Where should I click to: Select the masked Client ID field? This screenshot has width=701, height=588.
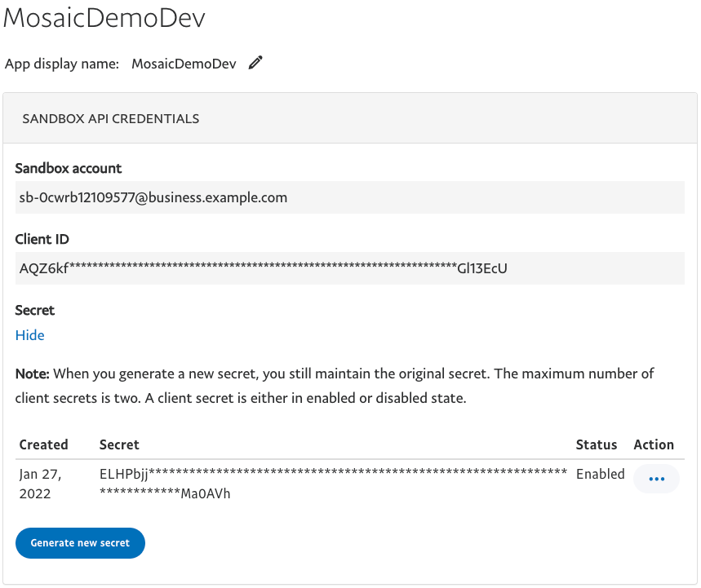tap(349, 268)
